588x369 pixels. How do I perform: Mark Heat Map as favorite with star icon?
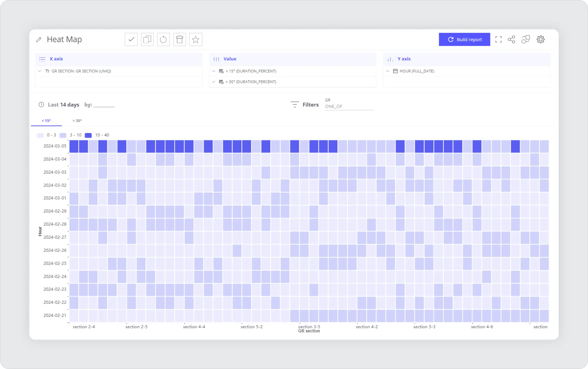click(195, 39)
